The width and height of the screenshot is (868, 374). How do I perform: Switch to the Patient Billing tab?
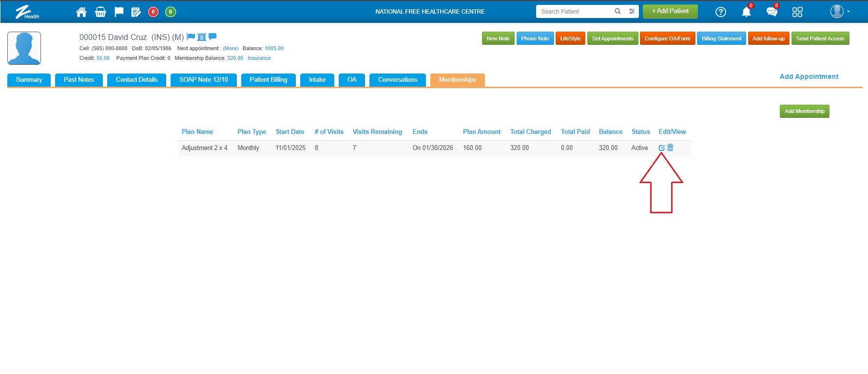coord(268,80)
